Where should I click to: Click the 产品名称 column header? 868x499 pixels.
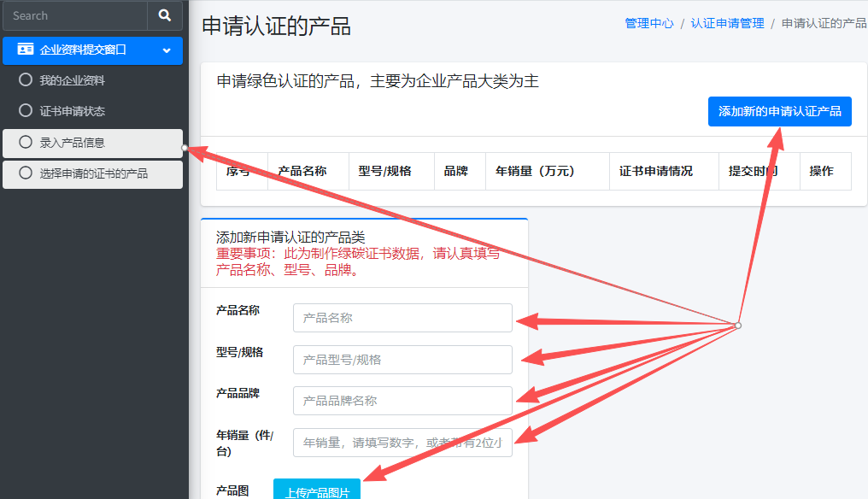(308, 171)
